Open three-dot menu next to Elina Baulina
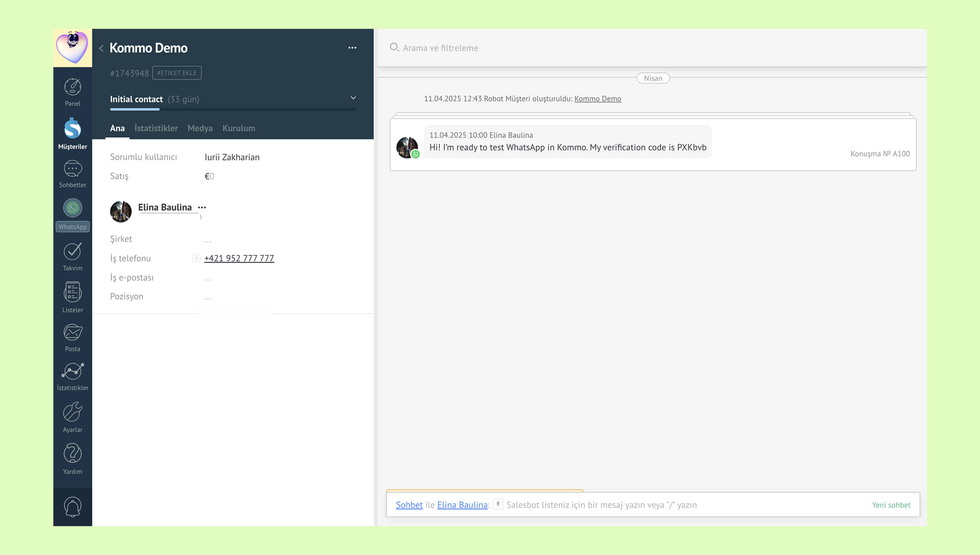980x555 pixels. click(x=202, y=207)
